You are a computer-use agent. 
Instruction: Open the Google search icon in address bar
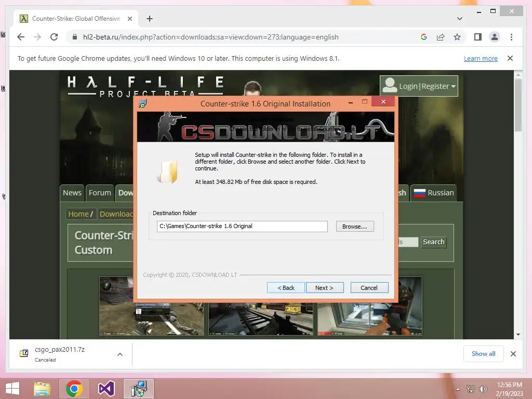coord(424,37)
